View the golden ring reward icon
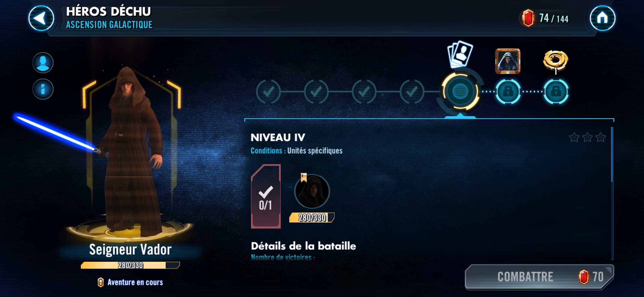 555,61
